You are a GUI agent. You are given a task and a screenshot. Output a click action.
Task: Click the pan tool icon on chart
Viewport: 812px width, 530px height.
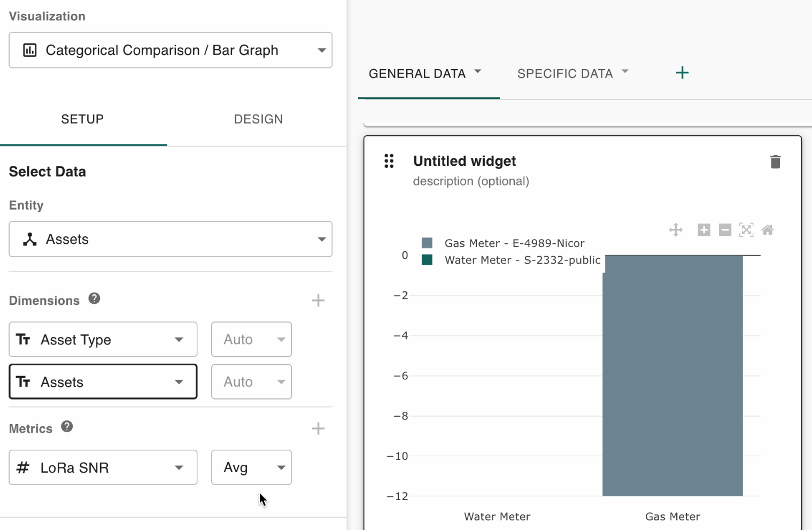pos(676,230)
